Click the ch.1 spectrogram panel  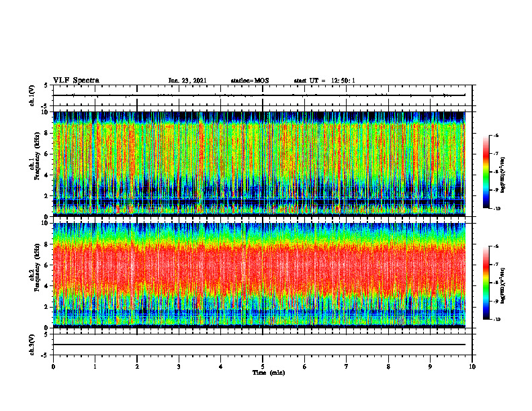click(x=259, y=164)
